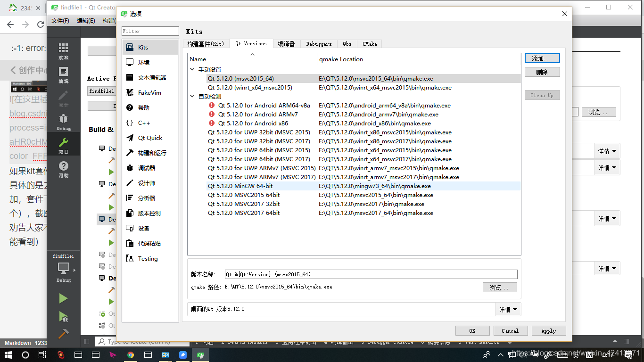Open the 代码粘贴 code pasting category
The width and height of the screenshot is (644, 362).
click(150, 243)
